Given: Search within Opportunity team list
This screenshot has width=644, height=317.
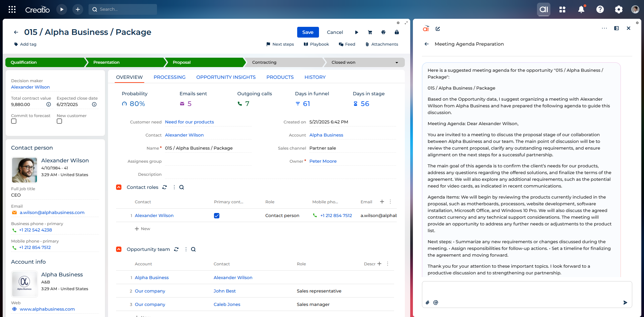Looking at the screenshot, I should point(193,249).
